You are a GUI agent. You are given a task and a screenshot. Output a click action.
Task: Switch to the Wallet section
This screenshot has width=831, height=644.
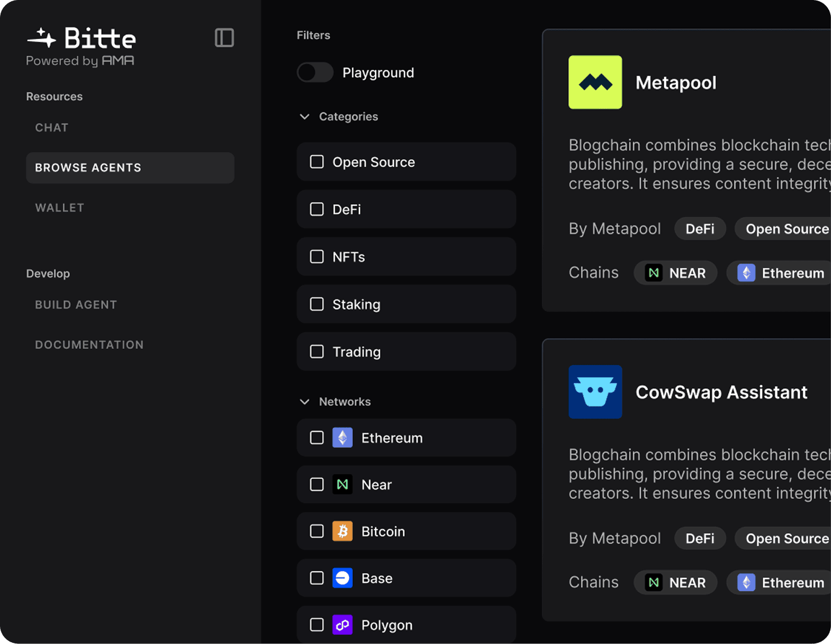[59, 208]
